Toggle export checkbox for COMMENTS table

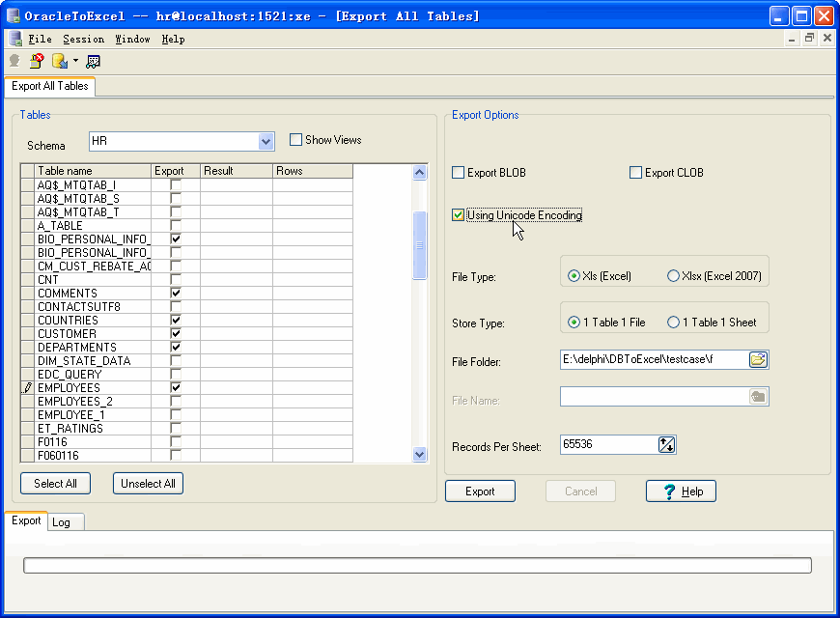pos(176,294)
